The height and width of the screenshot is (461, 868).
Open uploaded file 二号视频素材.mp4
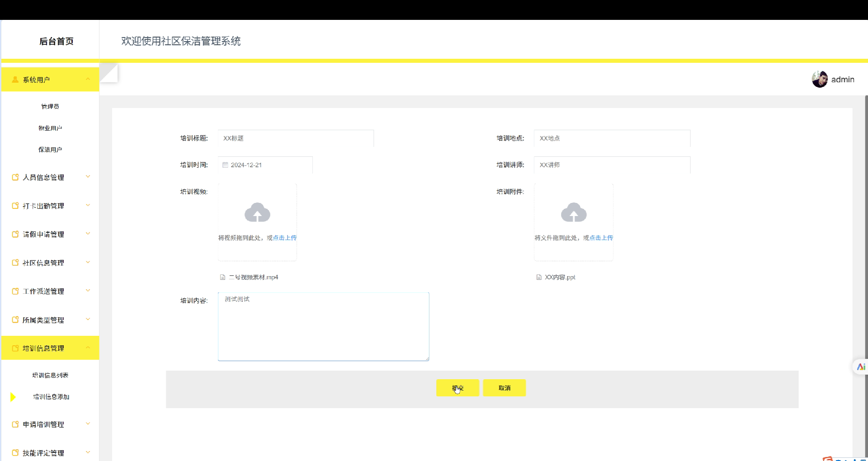[253, 277]
